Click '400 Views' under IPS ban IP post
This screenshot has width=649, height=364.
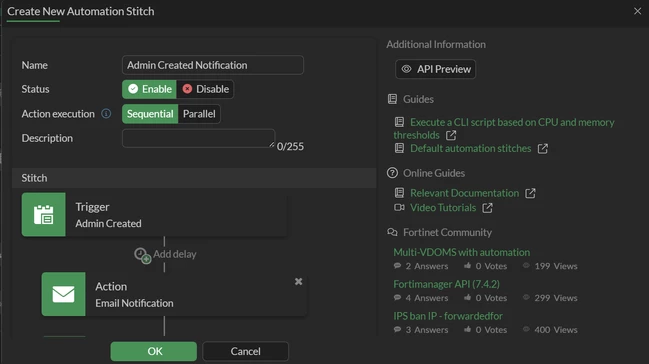click(x=555, y=330)
